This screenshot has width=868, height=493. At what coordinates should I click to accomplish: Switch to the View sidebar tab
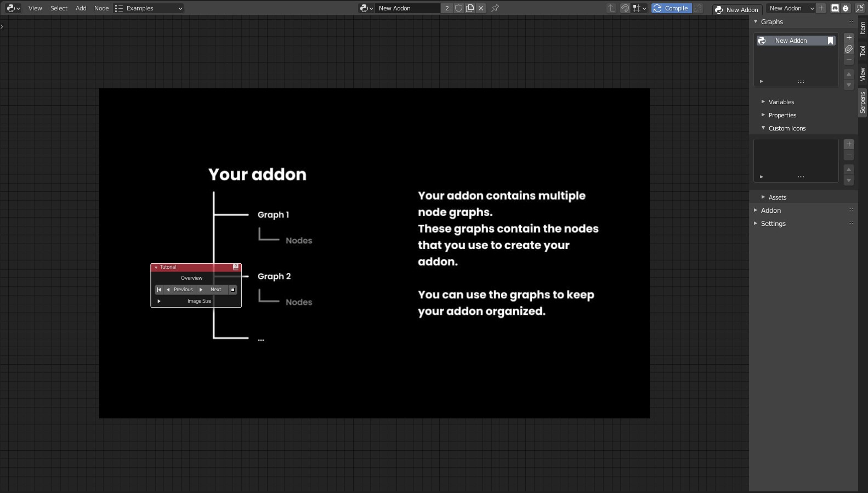coord(863,75)
